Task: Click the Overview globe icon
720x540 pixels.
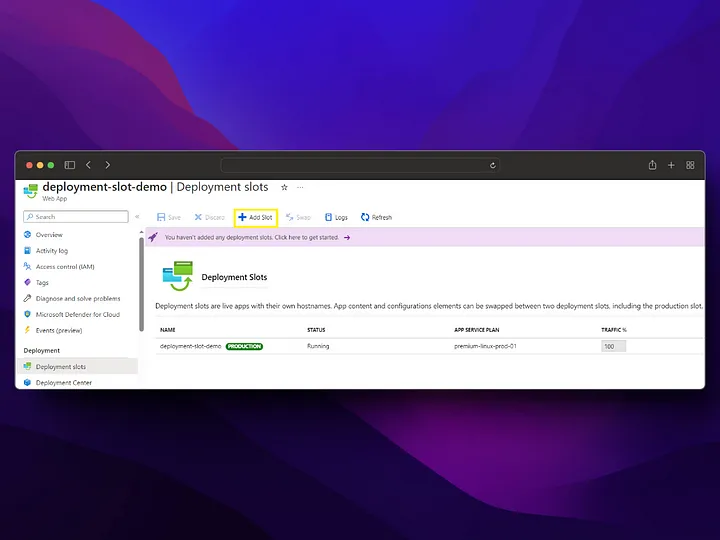Action: point(28,235)
